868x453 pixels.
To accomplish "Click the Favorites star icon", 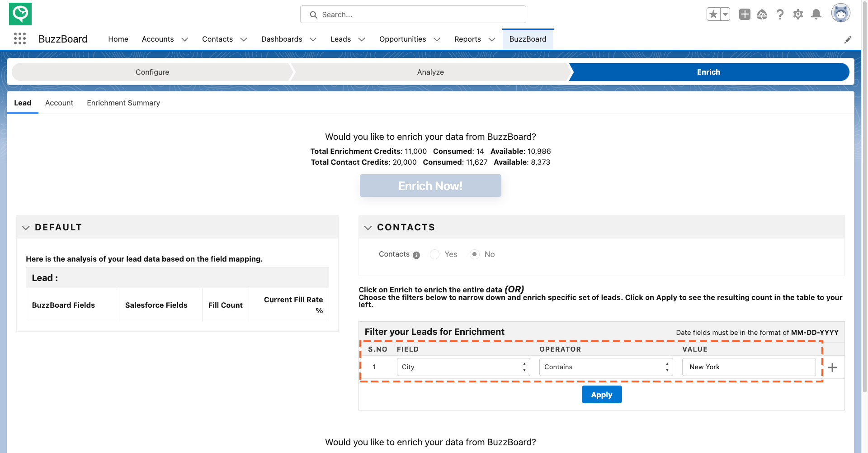I will point(713,14).
